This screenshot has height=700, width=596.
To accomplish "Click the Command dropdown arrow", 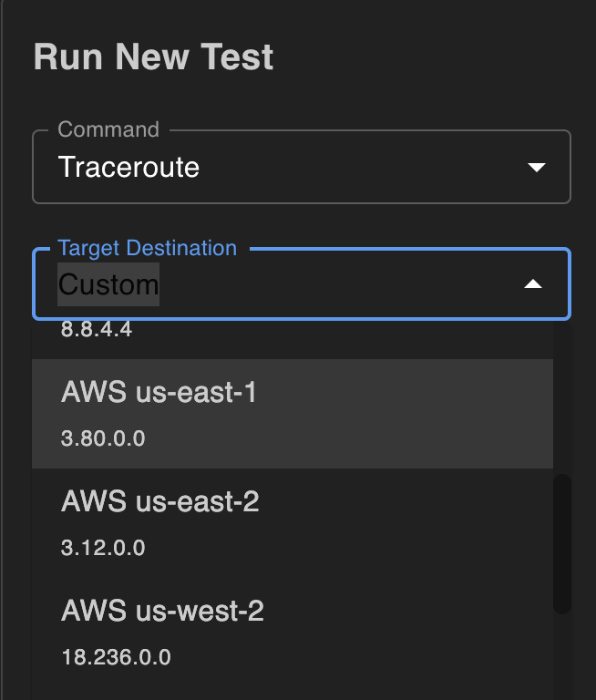I will coord(536,168).
